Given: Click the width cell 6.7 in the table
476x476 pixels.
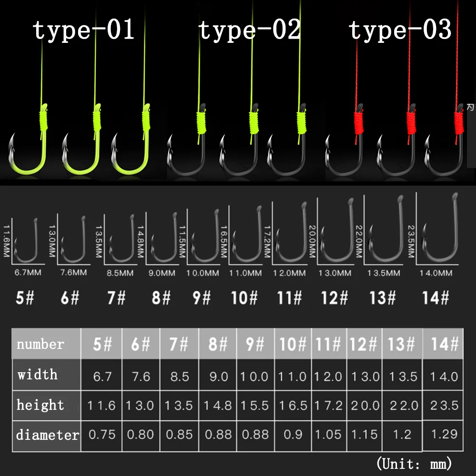Looking at the screenshot, I should (x=102, y=376).
